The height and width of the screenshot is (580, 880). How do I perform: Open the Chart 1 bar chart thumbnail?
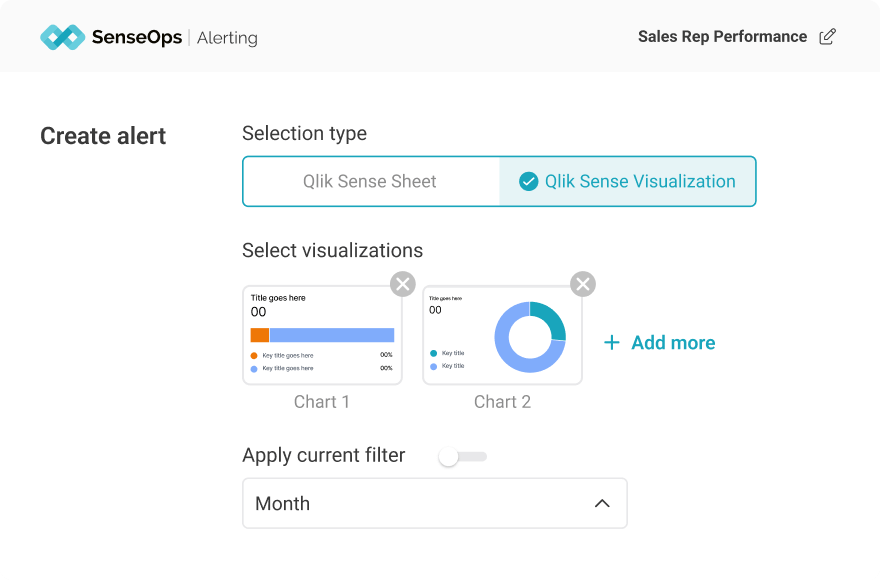tap(322, 335)
